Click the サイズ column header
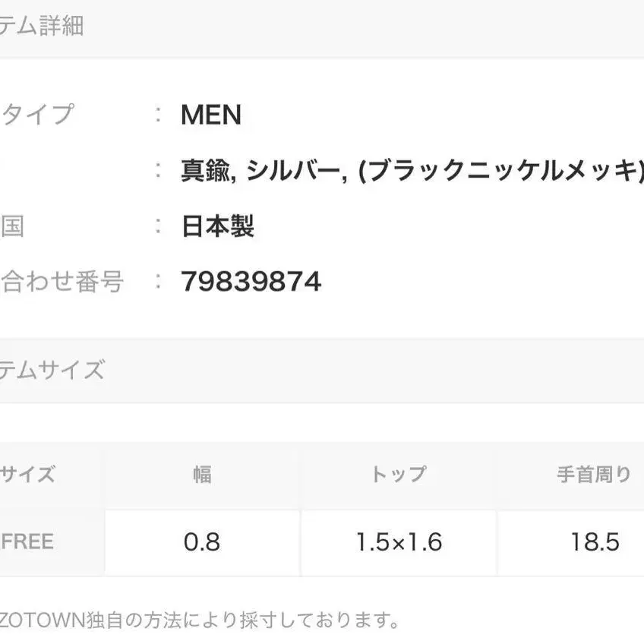 [x=27, y=475]
